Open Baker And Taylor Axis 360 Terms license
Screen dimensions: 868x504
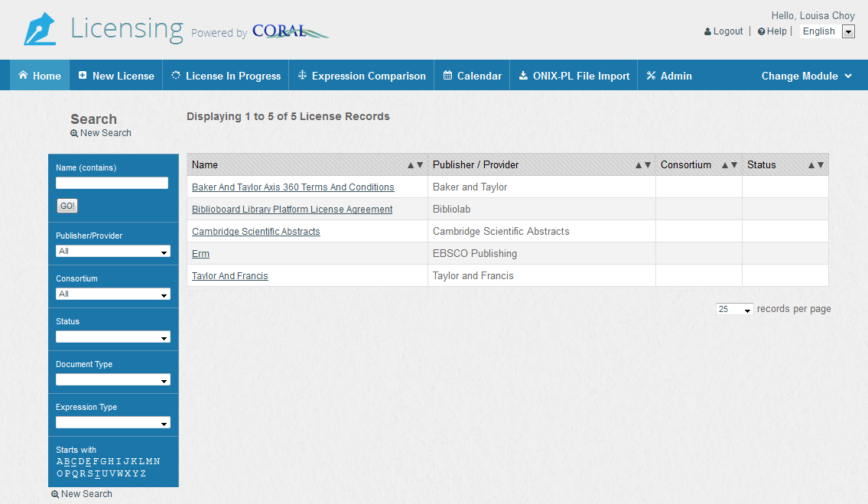tap(293, 187)
